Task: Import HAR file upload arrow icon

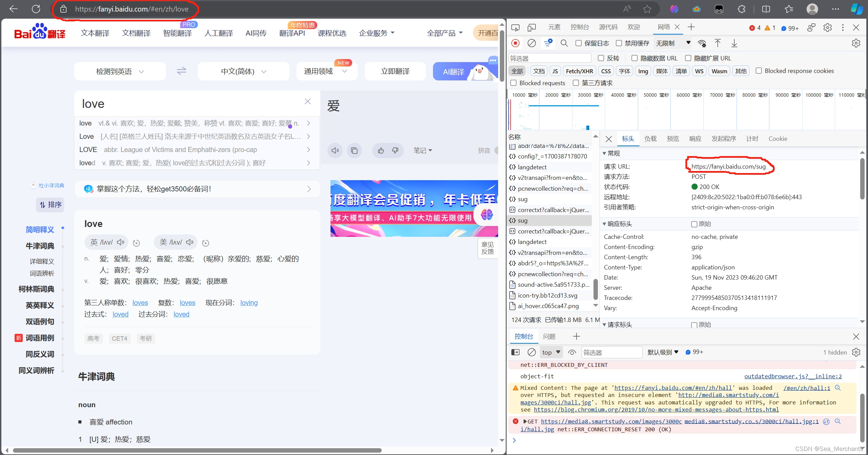Action: [717, 43]
